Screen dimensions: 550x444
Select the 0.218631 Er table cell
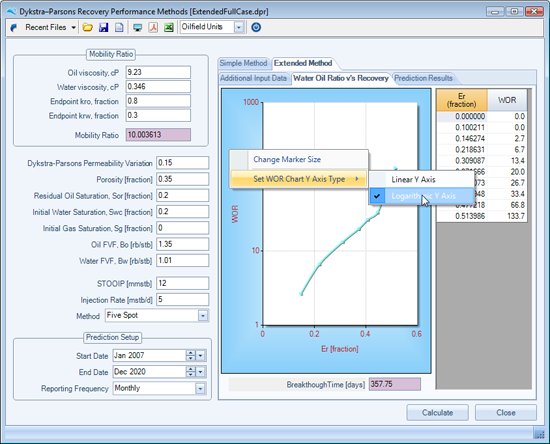pos(462,150)
